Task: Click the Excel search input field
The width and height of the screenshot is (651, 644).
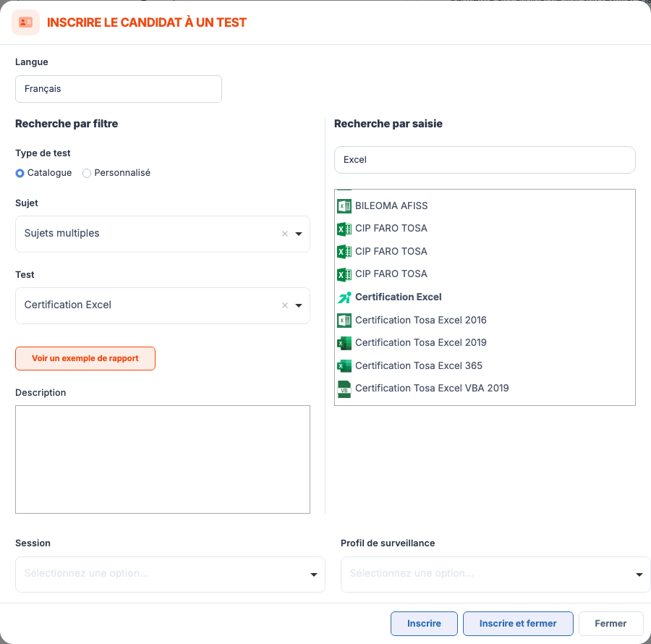Action: [485, 160]
